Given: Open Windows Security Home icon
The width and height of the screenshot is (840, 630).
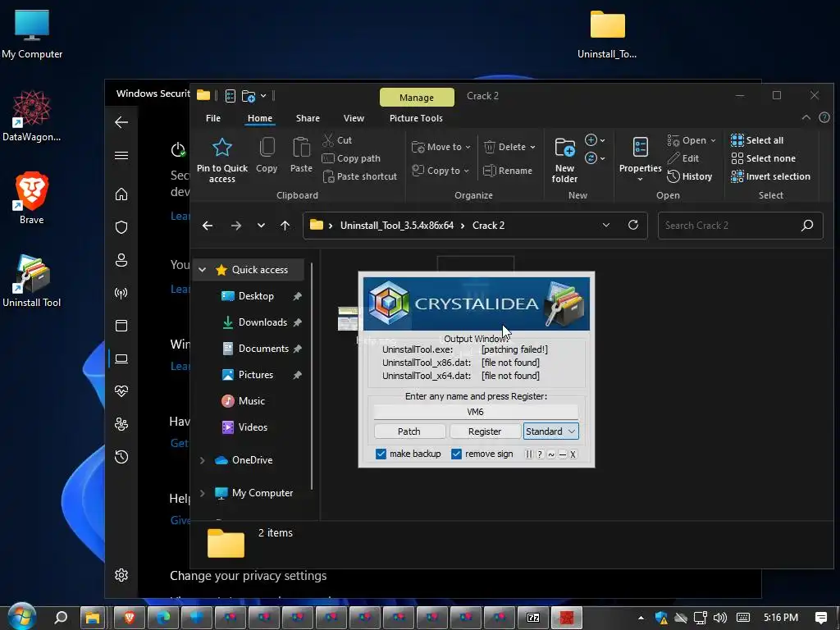Looking at the screenshot, I should click(121, 194).
